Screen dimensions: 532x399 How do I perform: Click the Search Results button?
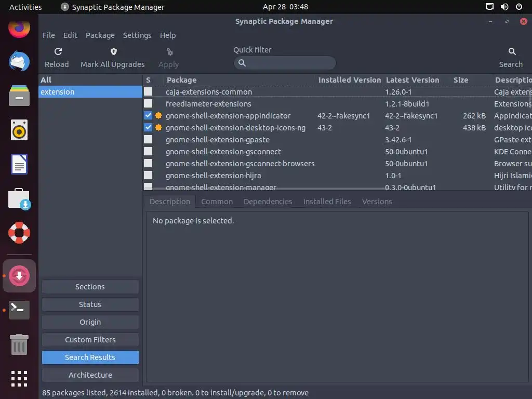(x=90, y=357)
